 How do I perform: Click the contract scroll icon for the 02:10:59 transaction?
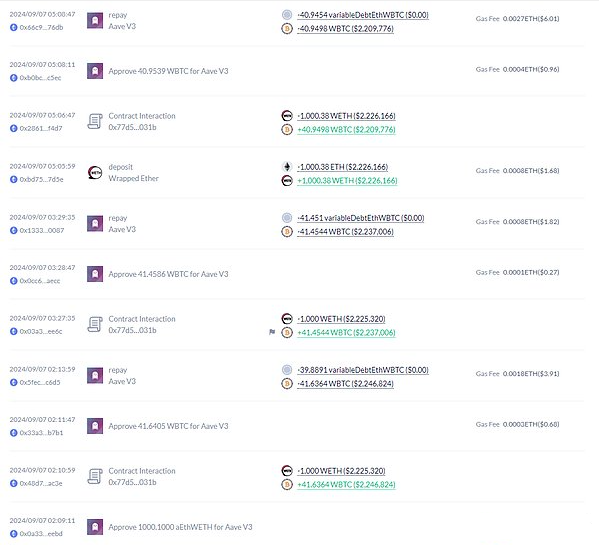click(x=95, y=476)
